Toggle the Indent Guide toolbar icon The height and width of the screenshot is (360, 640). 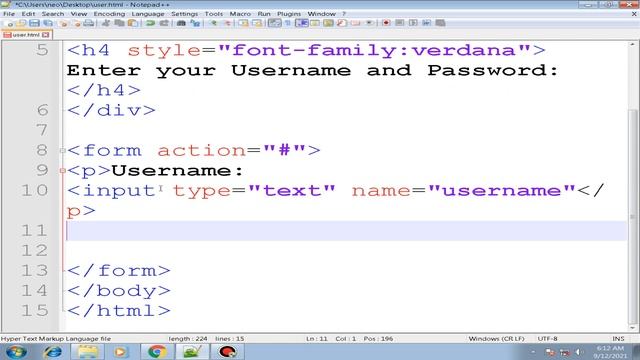click(x=302, y=23)
